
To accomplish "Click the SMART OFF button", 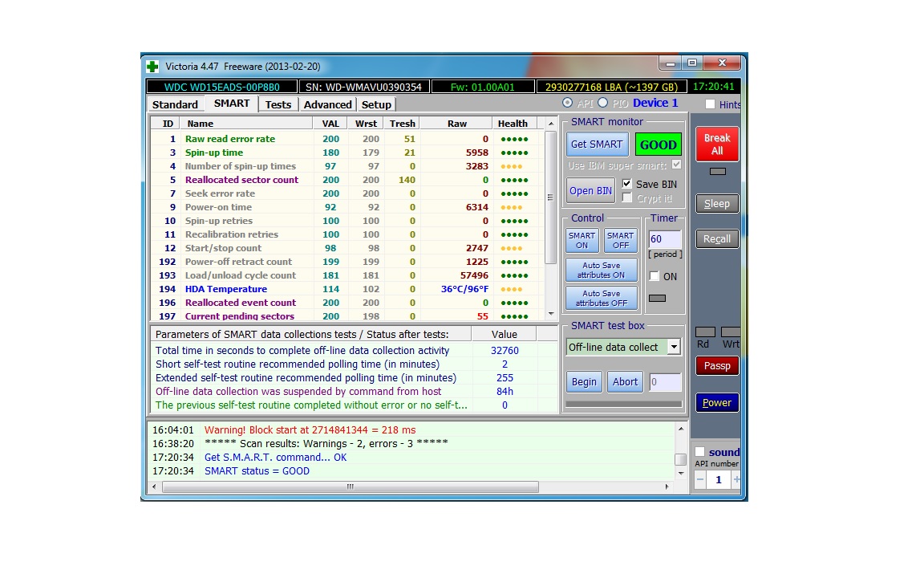I will click(621, 241).
